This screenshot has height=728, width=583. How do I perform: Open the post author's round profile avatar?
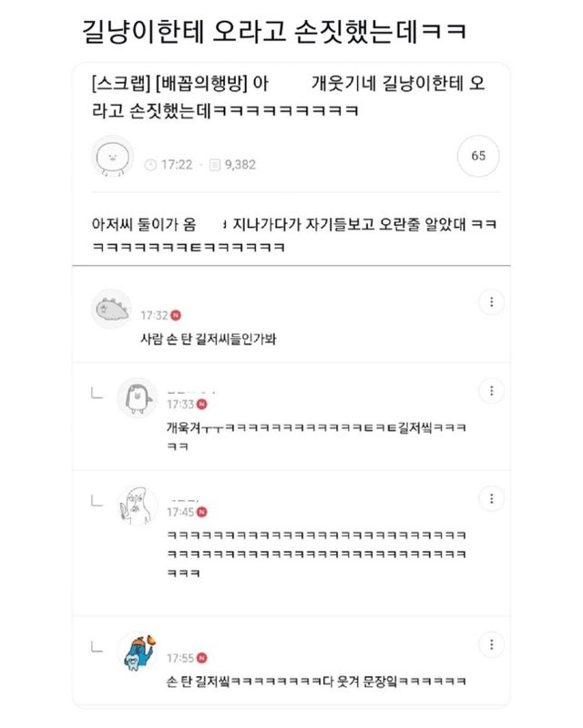[113, 157]
